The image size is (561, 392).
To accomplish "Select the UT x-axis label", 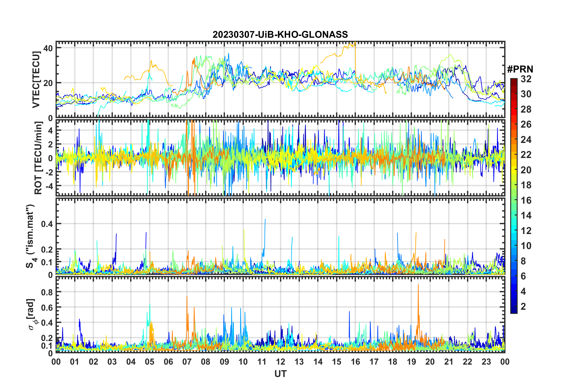I will point(280,374).
